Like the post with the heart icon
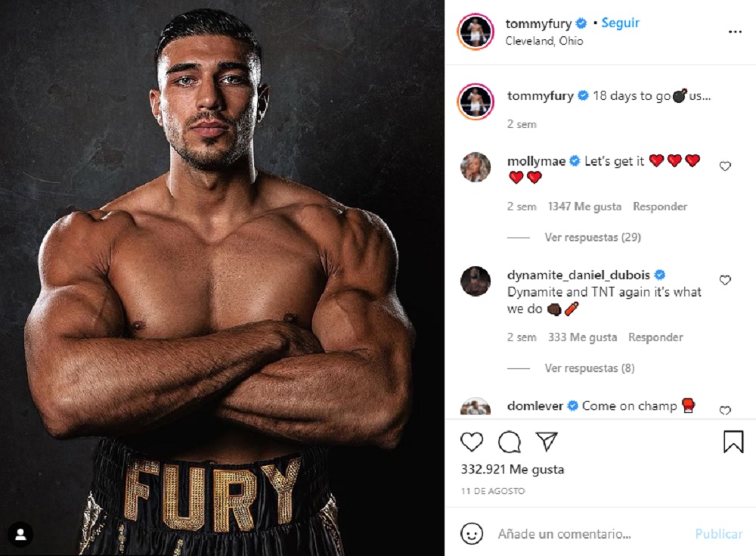This screenshot has width=756, height=556. coord(472,442)
